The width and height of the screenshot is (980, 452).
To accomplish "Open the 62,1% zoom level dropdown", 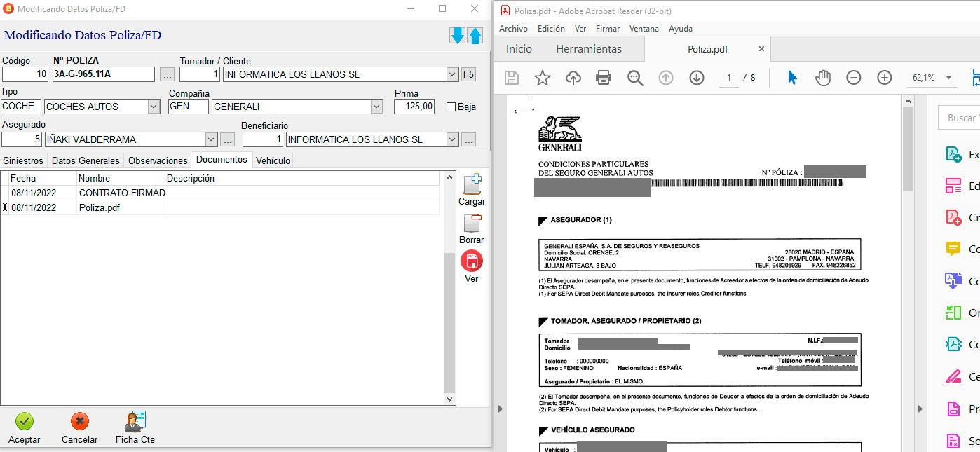I will click(948, 78).
